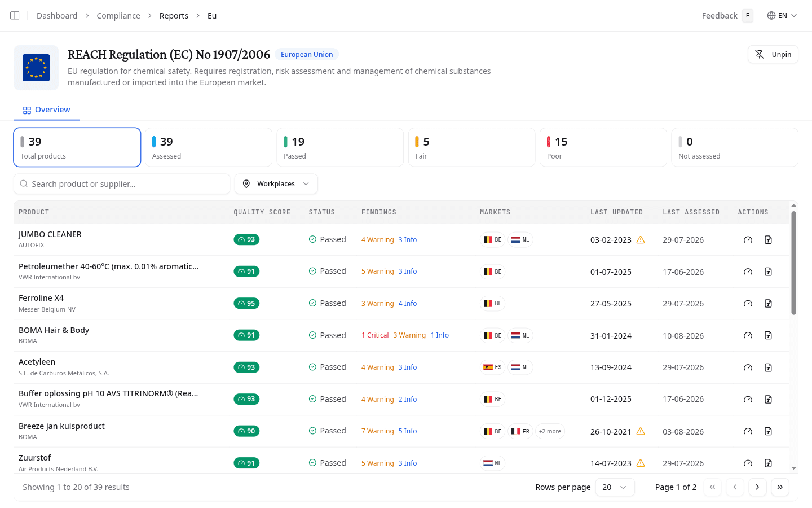The width and height of the screenshot is (812, 508).
Task: Click Passed status for Zuurstof row
Action: (328, 463)
